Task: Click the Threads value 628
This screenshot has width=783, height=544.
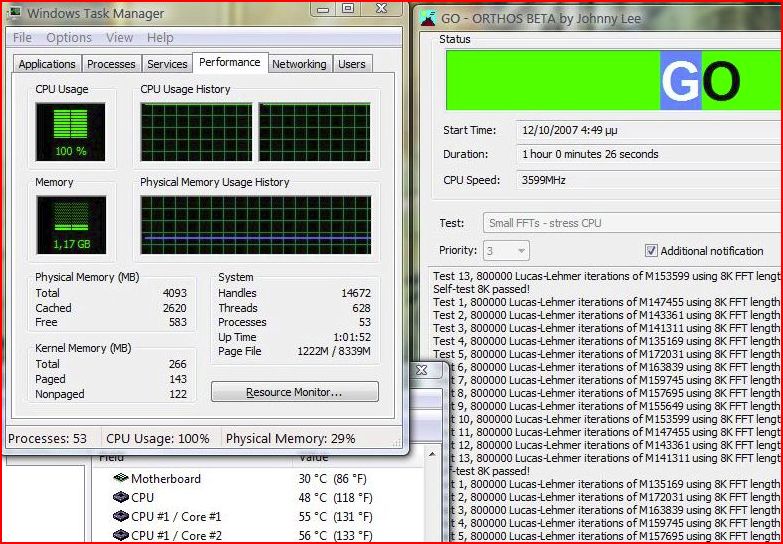Action: coord(362,308)
